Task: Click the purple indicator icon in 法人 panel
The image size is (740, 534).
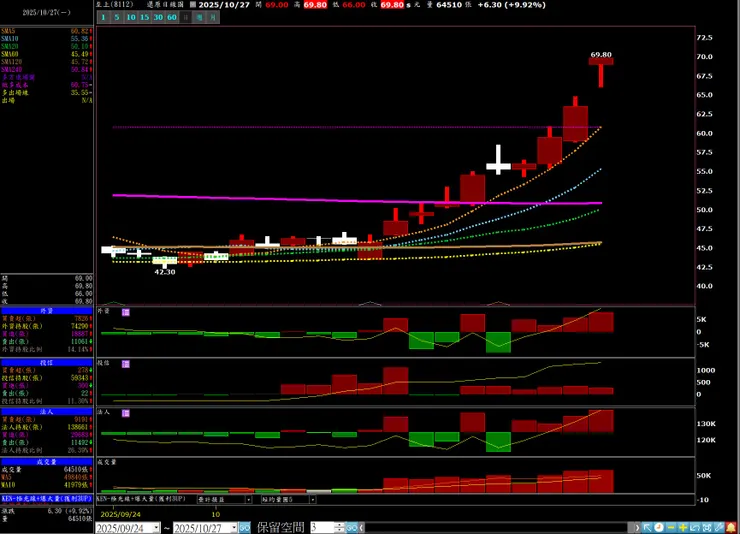Action: pos(126,413)
